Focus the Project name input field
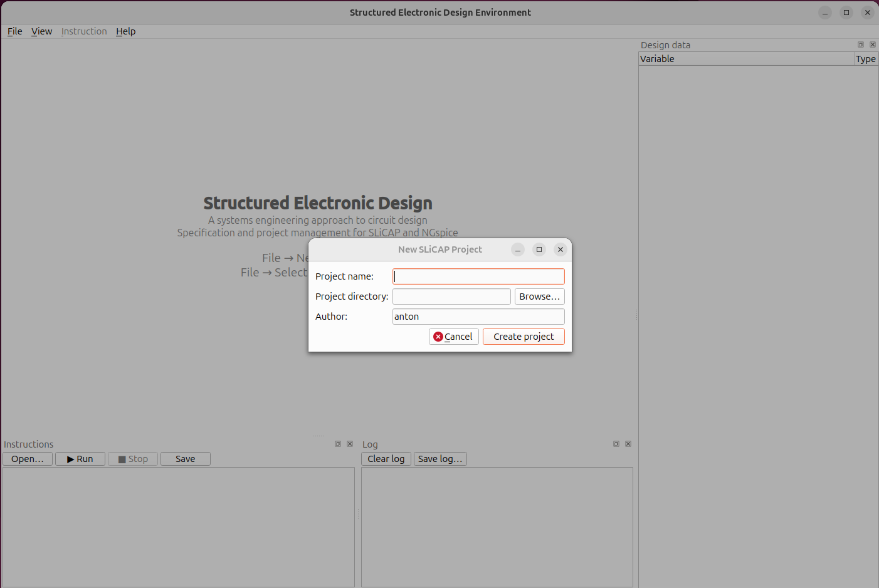The image size is (879, 588). [x=478, y=276]
